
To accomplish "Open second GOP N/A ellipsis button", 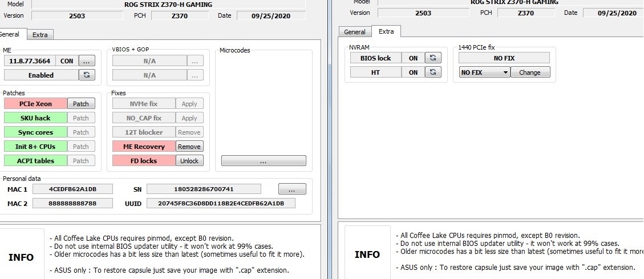I will pyautogui.click(x=195, y=75).
